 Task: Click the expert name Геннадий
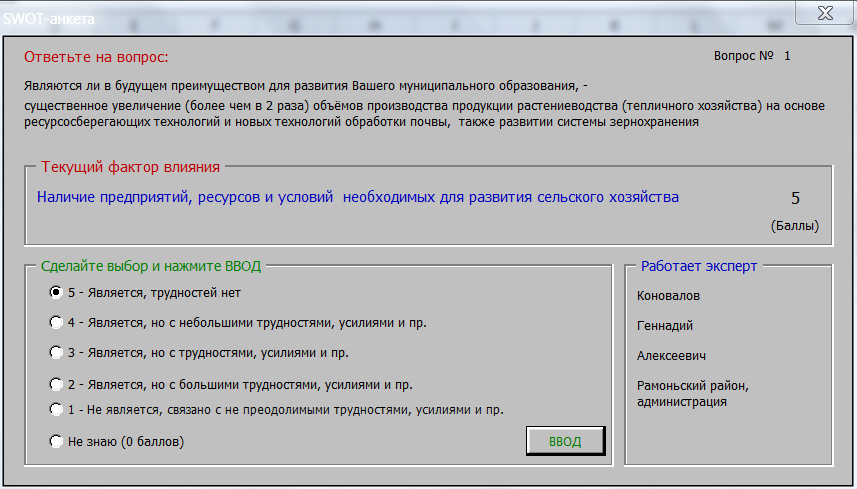tap(665, 326)
